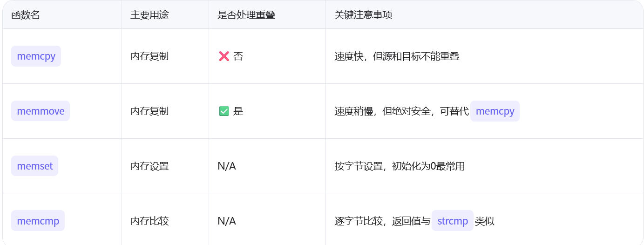The width and height of the screenshot is (644, 245).
Task: Click 内存比较 cell in memcmp row
Action: [x=149, y=221]
